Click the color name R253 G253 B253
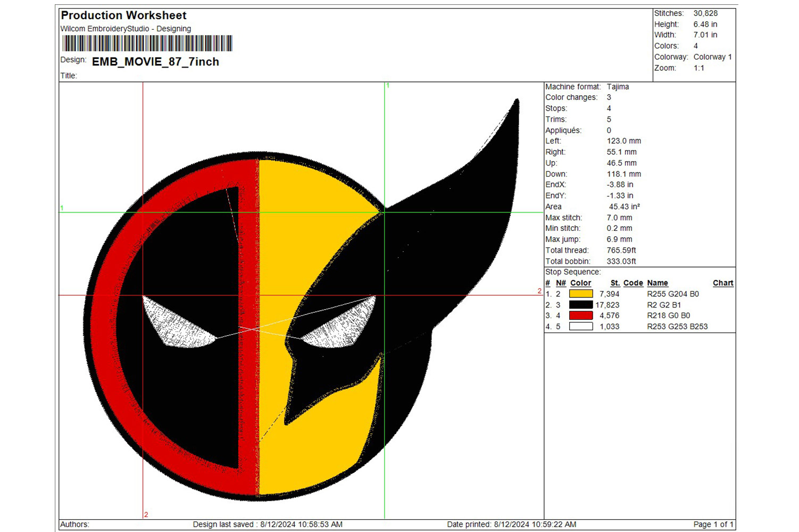 [677, 327]
